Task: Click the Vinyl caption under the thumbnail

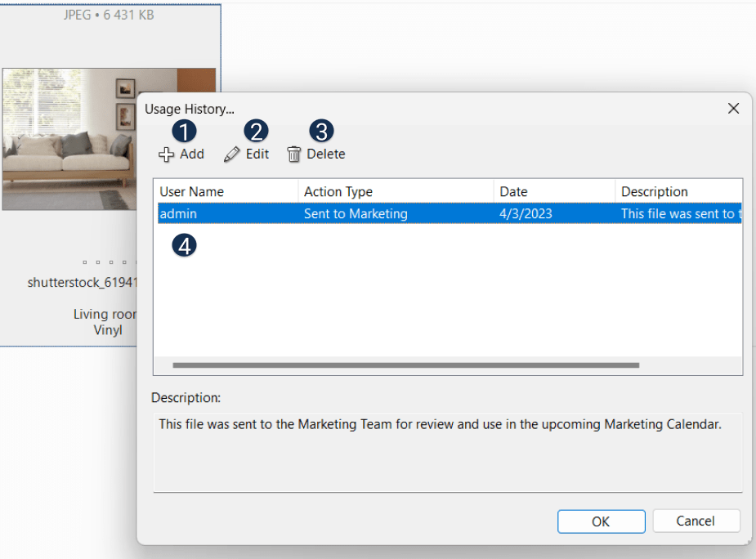Action: coord(108,330)
